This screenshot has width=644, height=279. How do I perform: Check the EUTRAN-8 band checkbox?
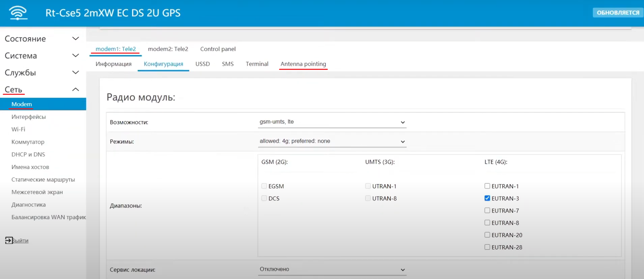tap(487, 222)
